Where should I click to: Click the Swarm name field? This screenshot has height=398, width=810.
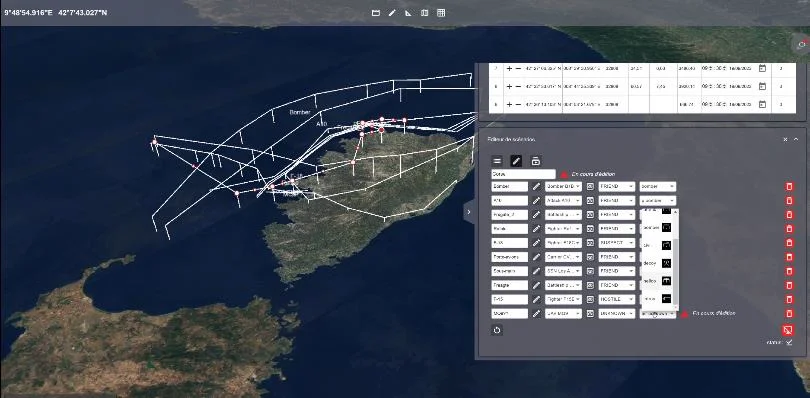point(509,313)
